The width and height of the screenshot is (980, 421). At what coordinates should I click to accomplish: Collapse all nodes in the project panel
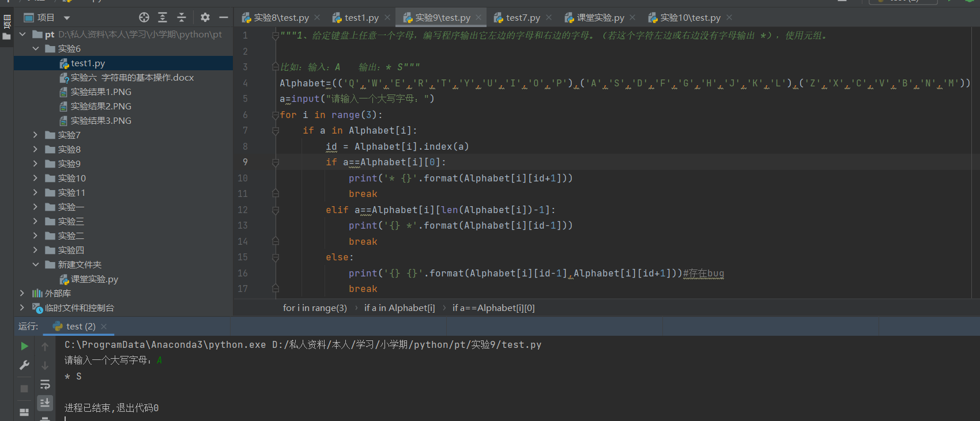(x=182, y=17)
